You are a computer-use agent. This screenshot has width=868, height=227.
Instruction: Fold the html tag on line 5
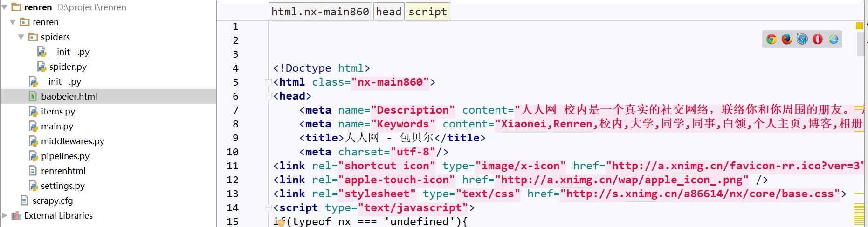(x=268, y=82)
